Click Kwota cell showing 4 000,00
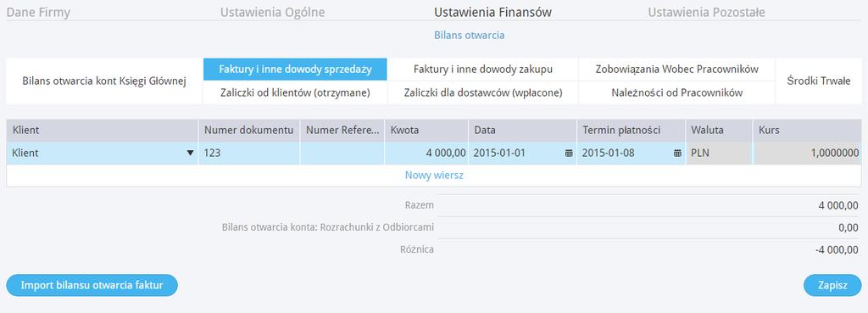 [426, 154]
